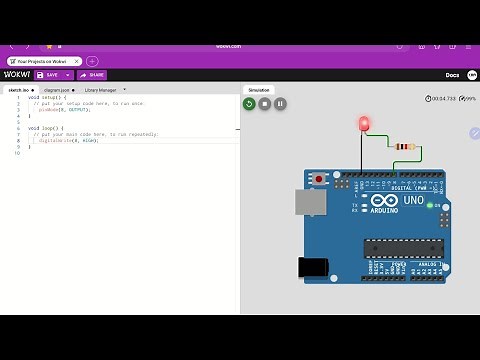
Task: Open the Library Manager tab
Action: tap(100, 90)
